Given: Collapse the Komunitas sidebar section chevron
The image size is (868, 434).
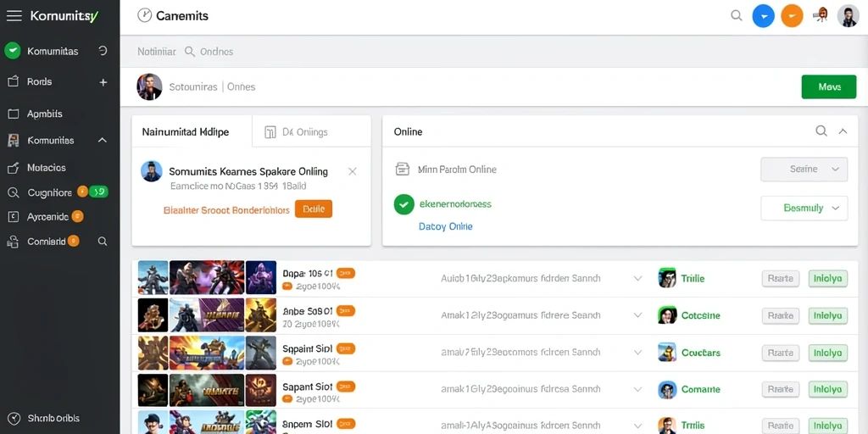Looking at the screenshot, I should [x=103, y=141].
